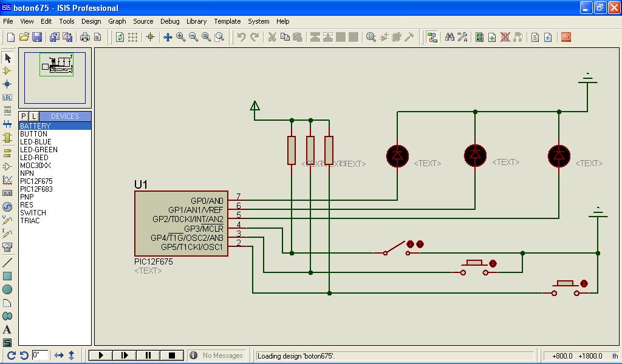Select wire label LBL mode
Viewport: 622px width, 364px height.
[x=7, y=98]
